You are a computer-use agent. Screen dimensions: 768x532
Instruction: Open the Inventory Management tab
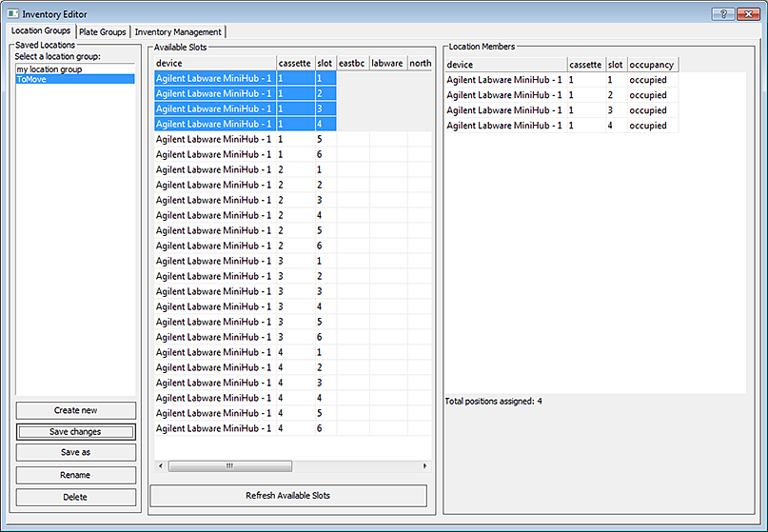[x=178, y=32]
